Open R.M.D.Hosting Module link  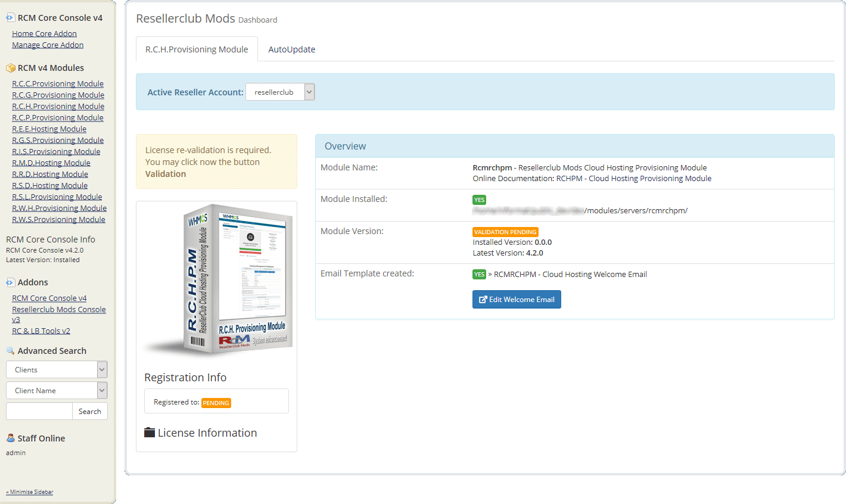51,163
